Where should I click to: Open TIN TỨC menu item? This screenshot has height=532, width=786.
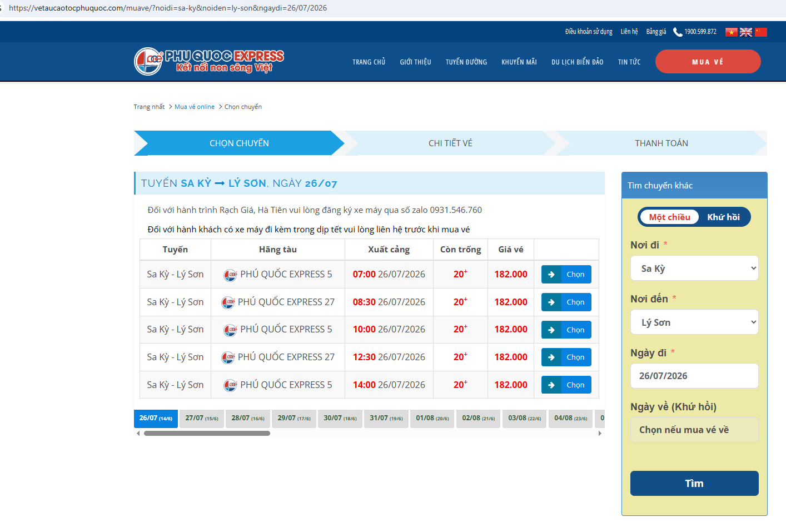[629, 62]
